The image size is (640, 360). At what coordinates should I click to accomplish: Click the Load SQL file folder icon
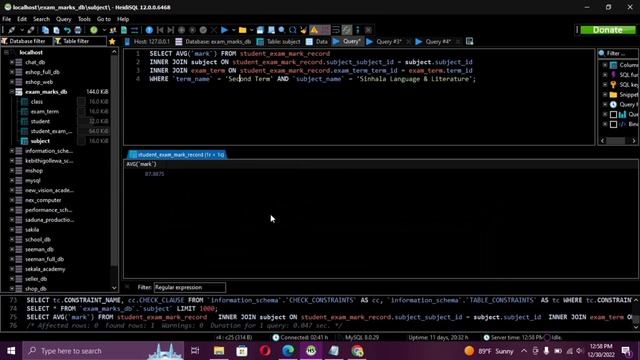point(242,30)
